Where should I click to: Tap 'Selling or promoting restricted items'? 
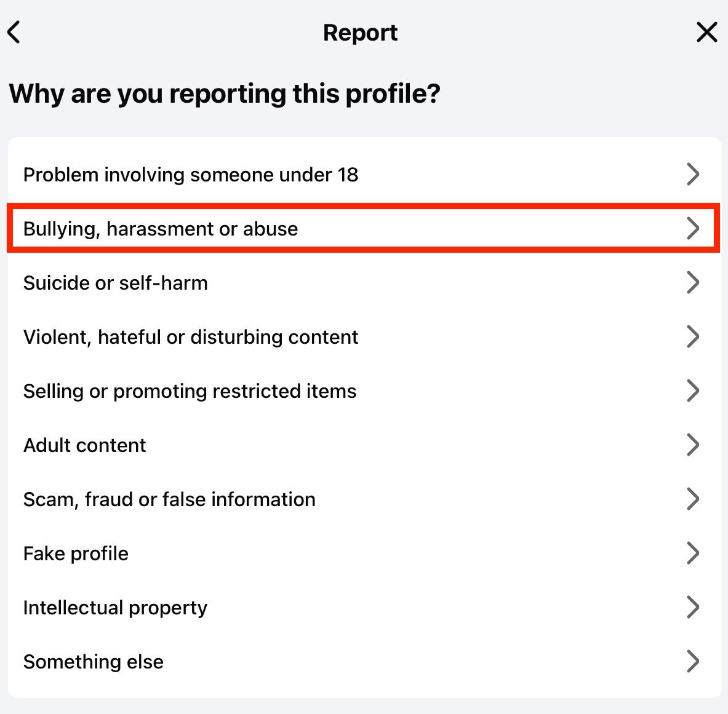[x=190, y=391]
